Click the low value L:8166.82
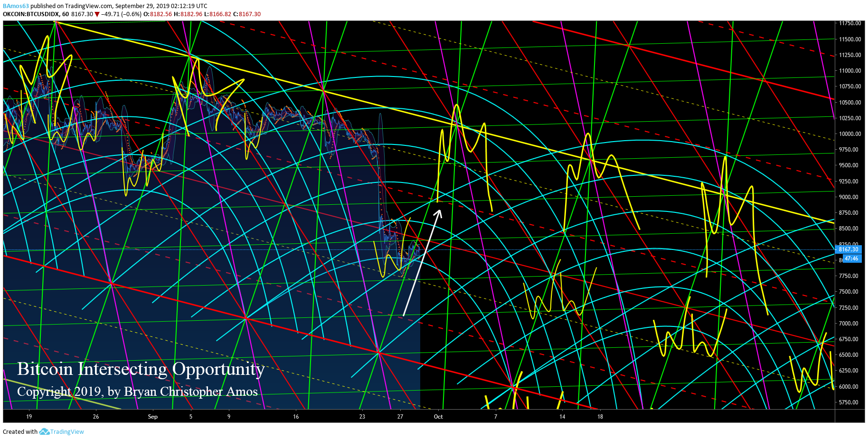Viewport: 868px width, 440px height. coord(217,14)
